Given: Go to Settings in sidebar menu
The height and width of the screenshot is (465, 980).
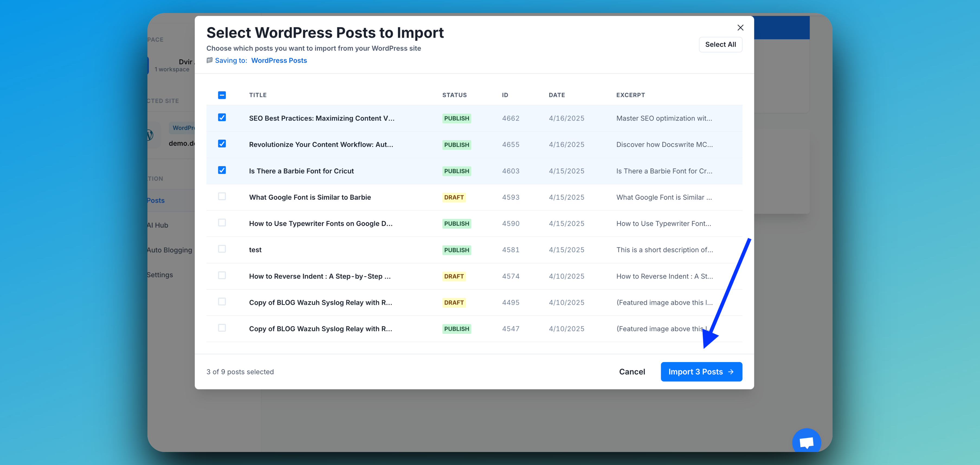Looking at the screenshot, I should (160, 275).
